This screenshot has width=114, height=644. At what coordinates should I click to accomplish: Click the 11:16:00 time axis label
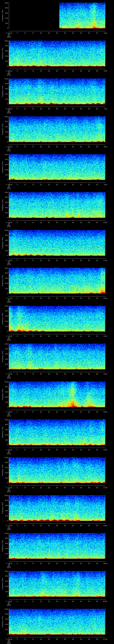(9, 487)
